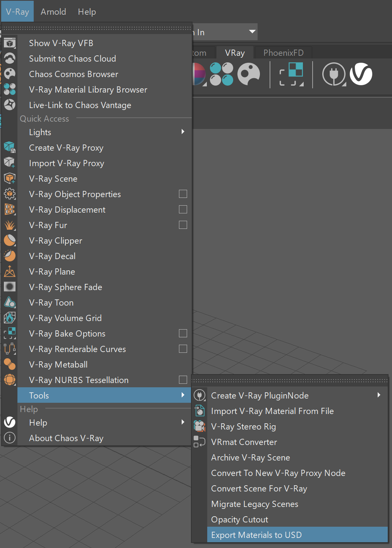Click the V-Ray Fur icon
This screenshot has width=392, height=548.
click(x=10, y=225)
